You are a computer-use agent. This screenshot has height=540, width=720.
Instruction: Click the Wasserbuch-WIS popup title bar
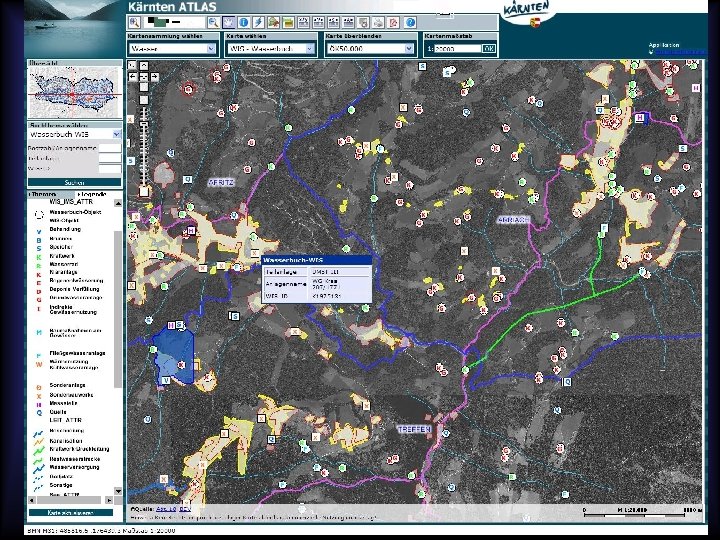[x=316, y=260]
